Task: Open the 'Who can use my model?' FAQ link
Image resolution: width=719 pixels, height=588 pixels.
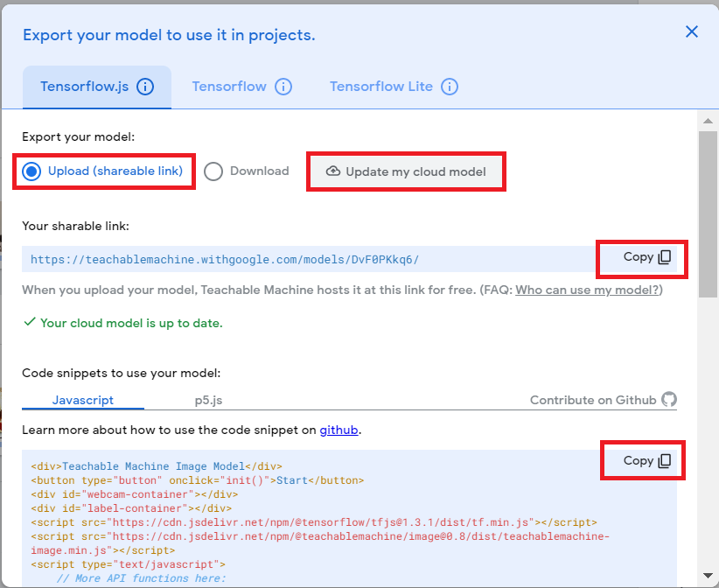Action: pyautogui.click(x=587, y=290)
